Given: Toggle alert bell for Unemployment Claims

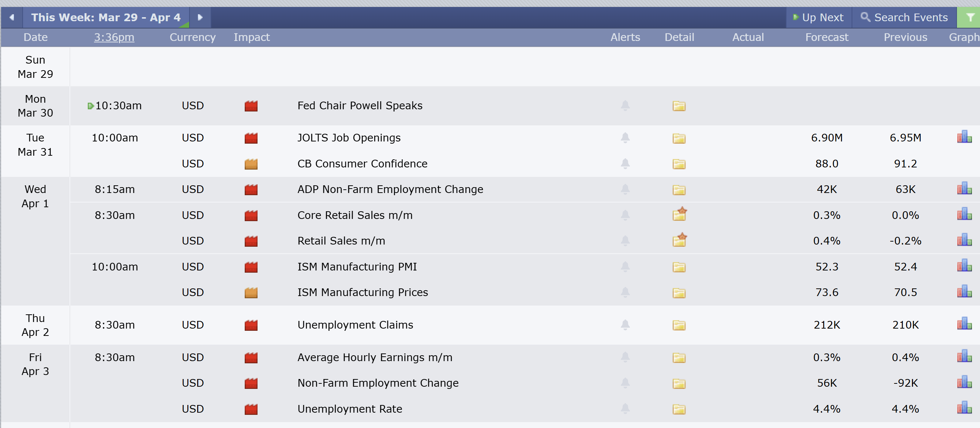Looking at the screenshot, I should pyautogui.click(x=625, y=325).
